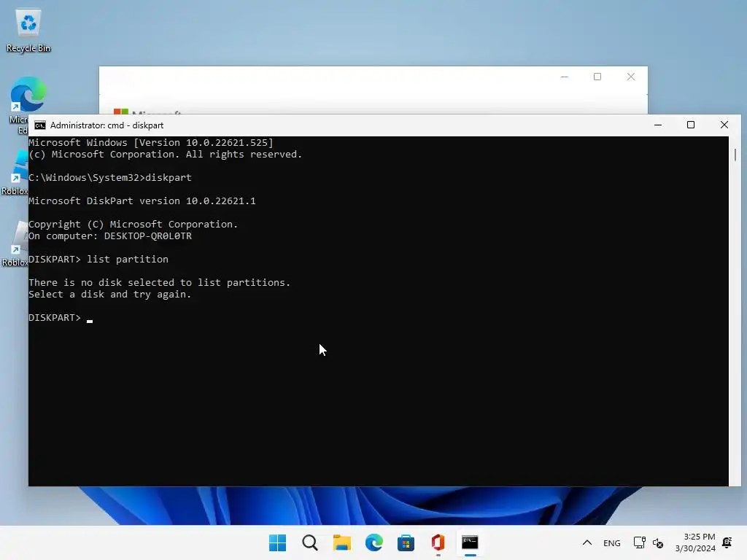Click the 'C:\Windows\System32>diskpart' line

110,178
